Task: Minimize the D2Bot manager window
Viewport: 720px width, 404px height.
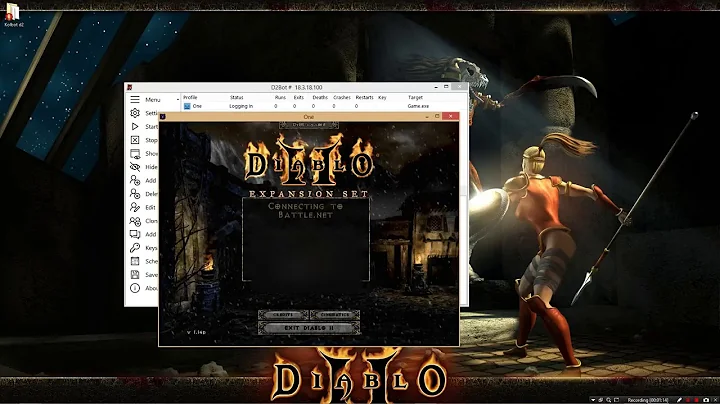Action: coord(436,87)
